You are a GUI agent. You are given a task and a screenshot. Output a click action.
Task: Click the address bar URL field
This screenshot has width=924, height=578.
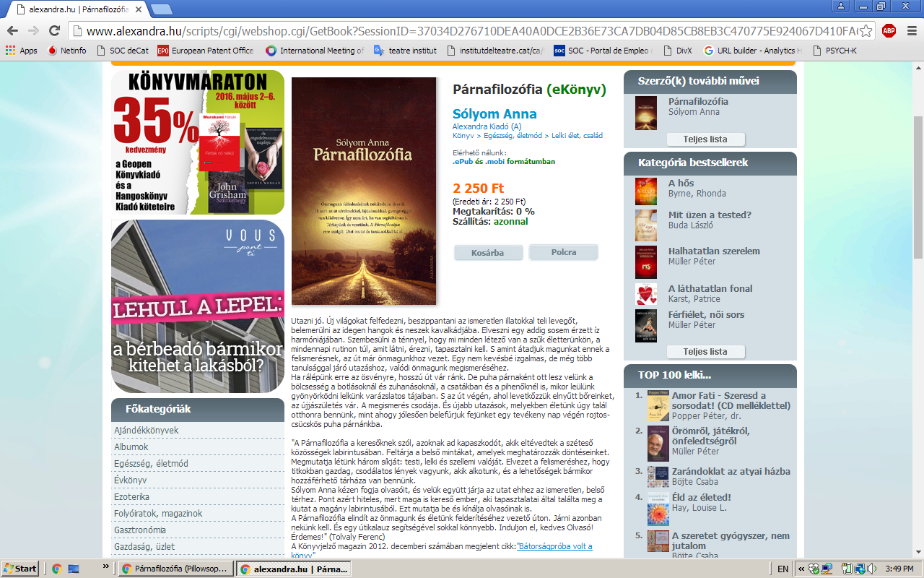(469, 31)
